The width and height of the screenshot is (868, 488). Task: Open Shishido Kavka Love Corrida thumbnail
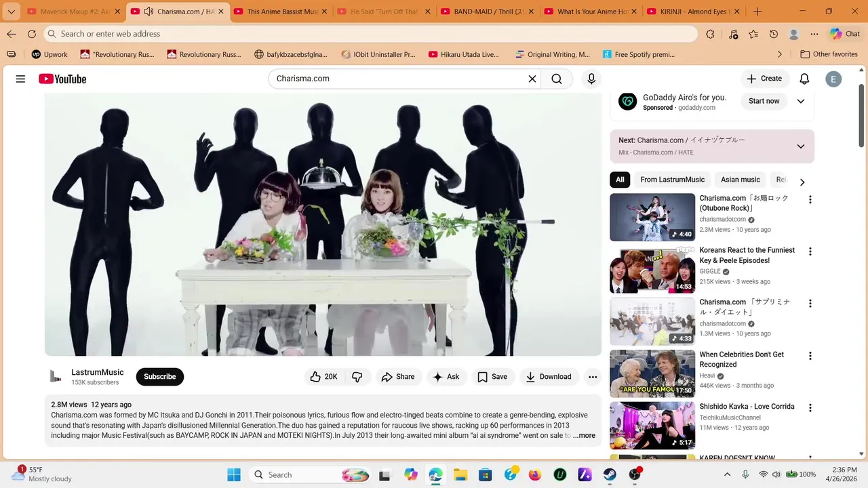(652, 426)
